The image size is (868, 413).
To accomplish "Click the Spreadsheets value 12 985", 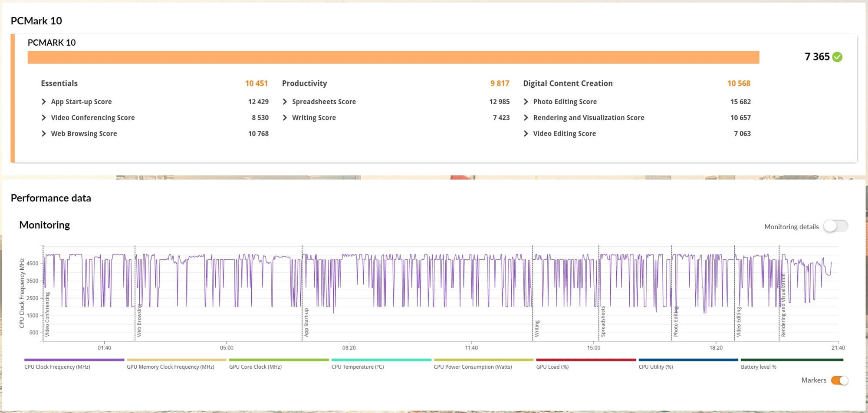I will [500, 102].
